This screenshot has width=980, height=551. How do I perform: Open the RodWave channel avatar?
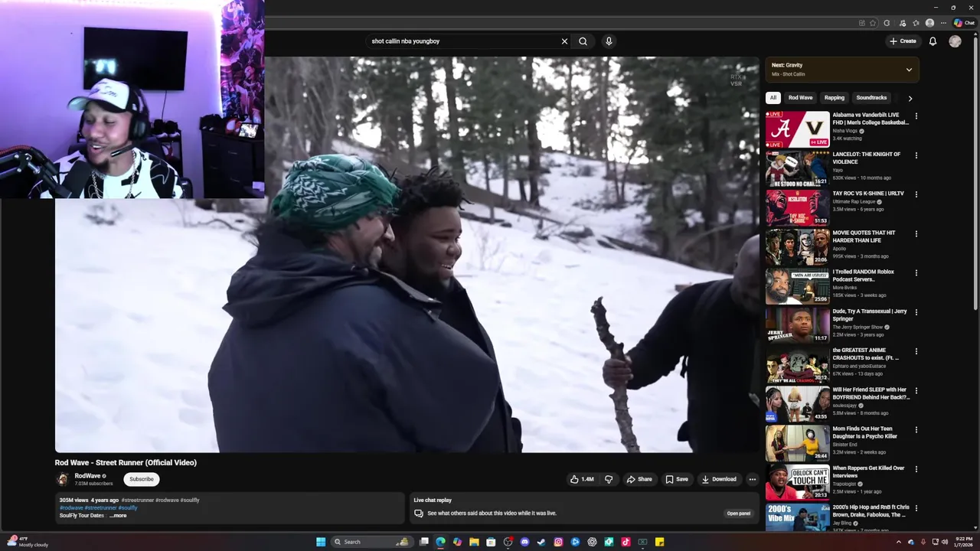pos(62,479)
